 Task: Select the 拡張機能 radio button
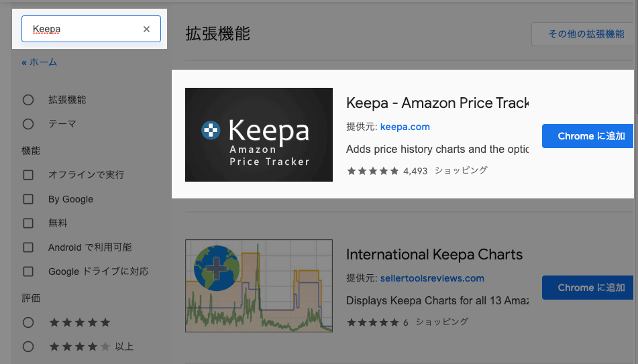pyautogui.click(x=28, y=100)
